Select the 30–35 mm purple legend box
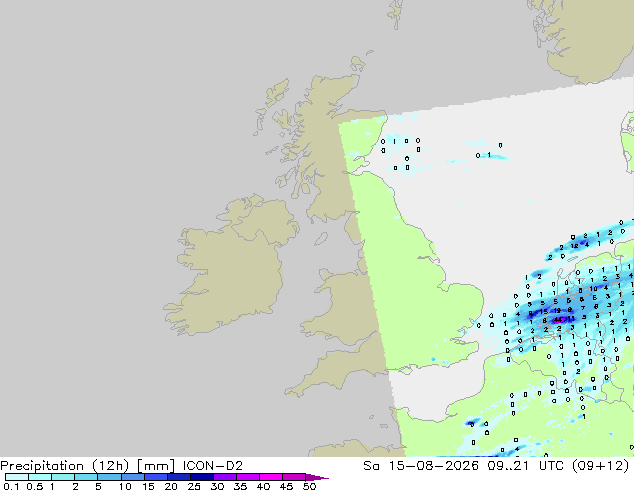Screen dimensions: 634x490 point(225,477)
